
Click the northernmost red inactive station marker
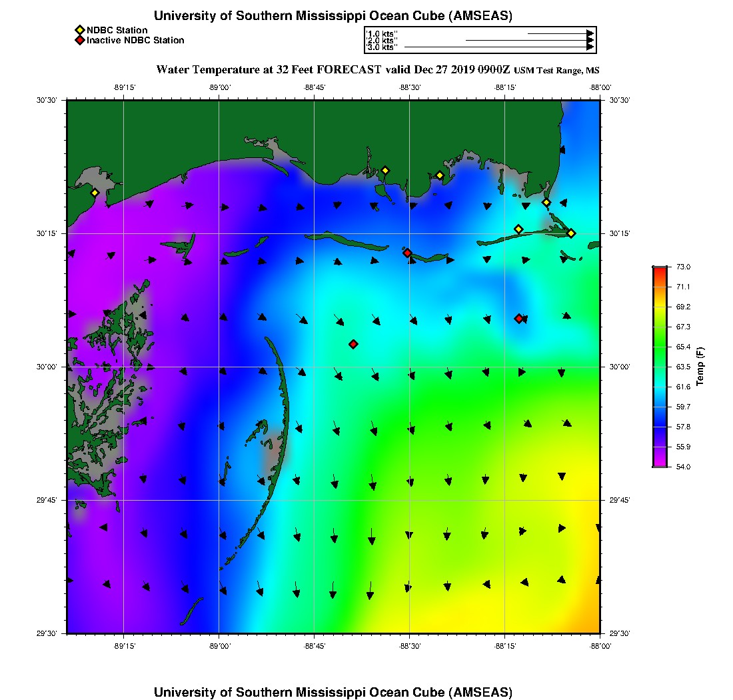[407, 253]
